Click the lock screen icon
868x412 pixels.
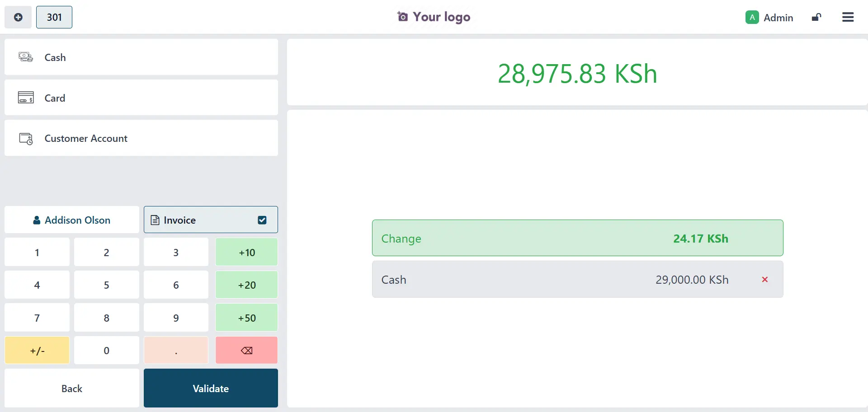pyautogui.click(x=816, y=17)
